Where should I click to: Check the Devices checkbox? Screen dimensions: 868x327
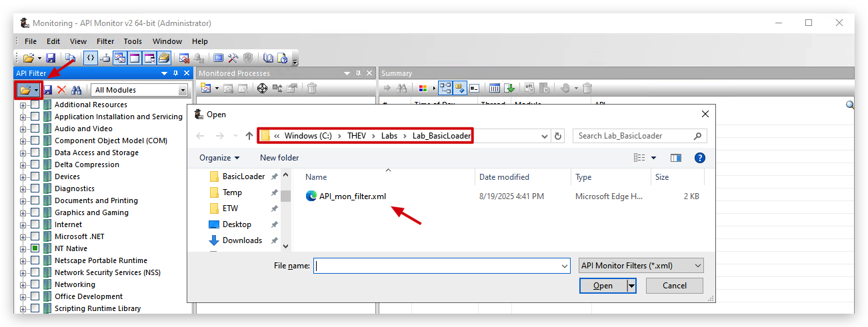(x=35, y=176)
